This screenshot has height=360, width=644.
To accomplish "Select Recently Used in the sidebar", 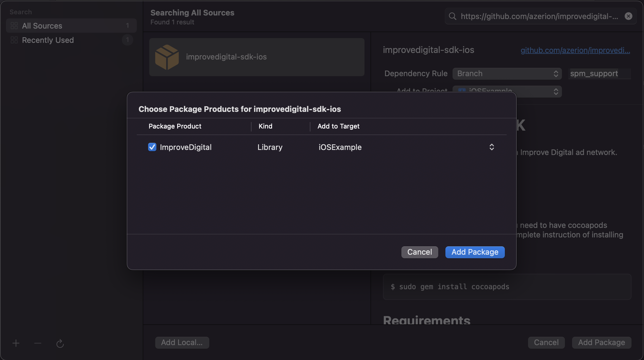I will click(71, 40).
